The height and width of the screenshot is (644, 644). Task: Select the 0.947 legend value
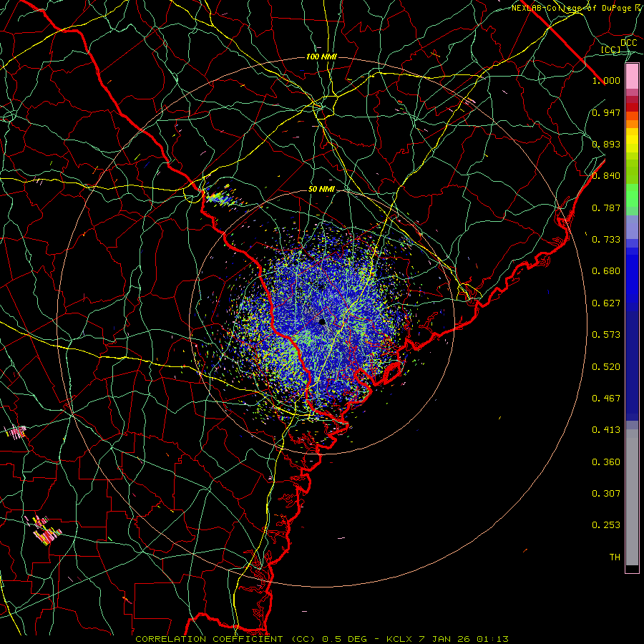606,112
